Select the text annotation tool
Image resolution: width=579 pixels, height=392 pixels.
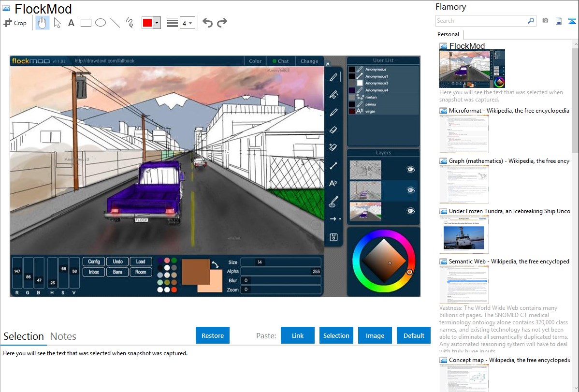point(71,23)
